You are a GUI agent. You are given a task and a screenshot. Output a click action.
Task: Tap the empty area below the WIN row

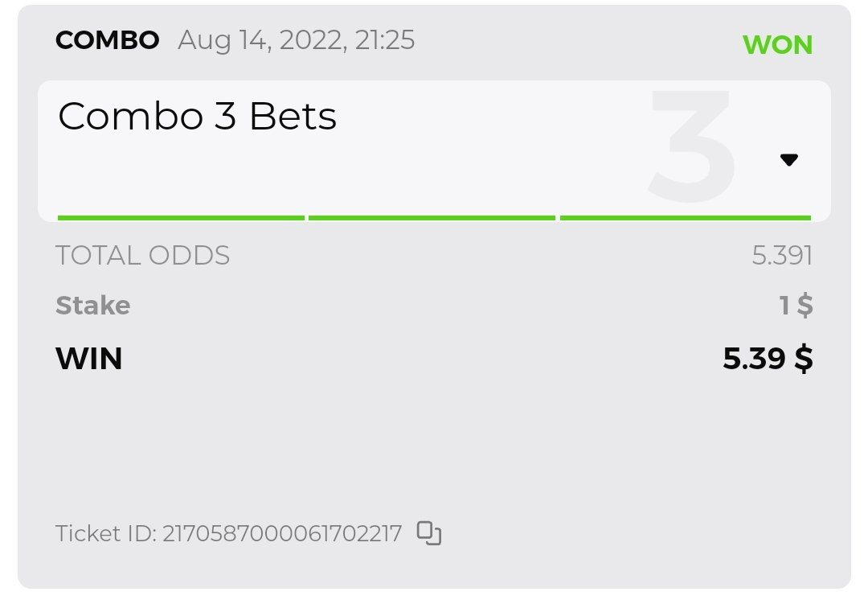pyautogui.click(x=434, y=442)
